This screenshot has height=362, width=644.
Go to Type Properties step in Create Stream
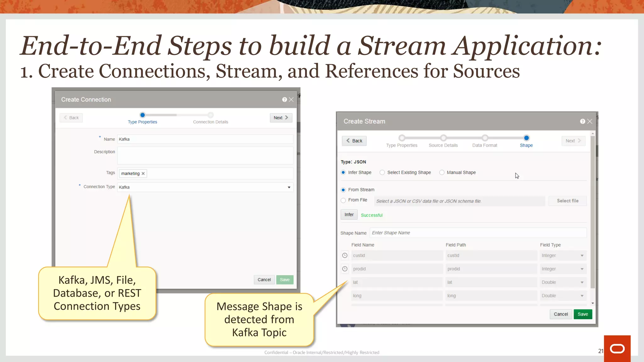pyautogui.click(x=402, y=141)
